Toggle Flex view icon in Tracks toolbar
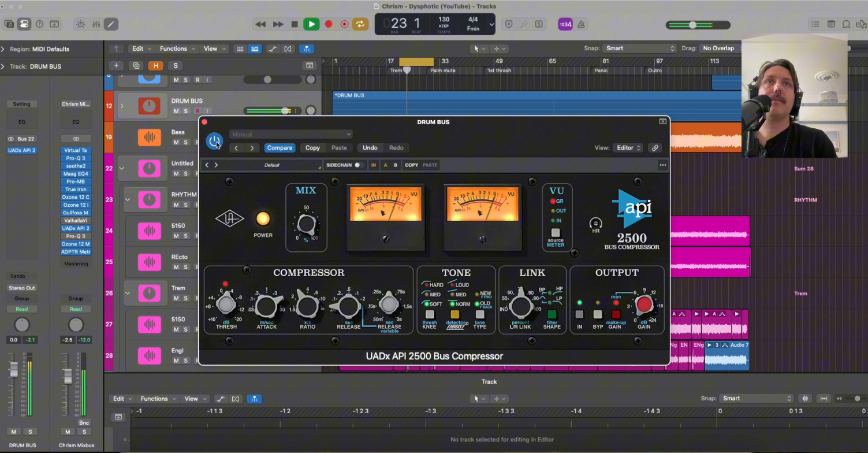Screen dimensions: 868x453 tap(288, 49)
